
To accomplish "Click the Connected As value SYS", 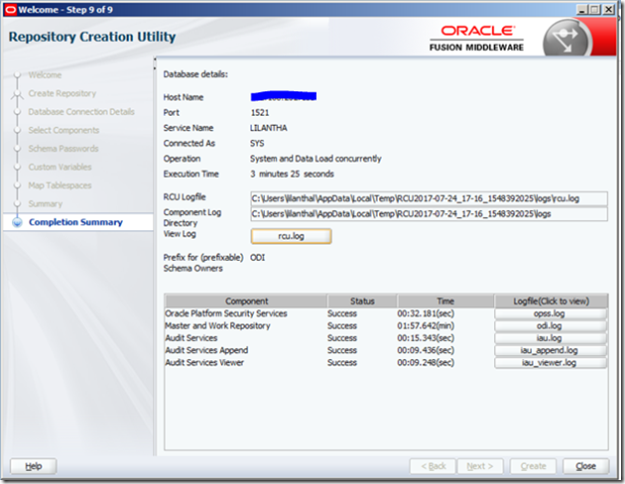I will click(x=257, y=144).
